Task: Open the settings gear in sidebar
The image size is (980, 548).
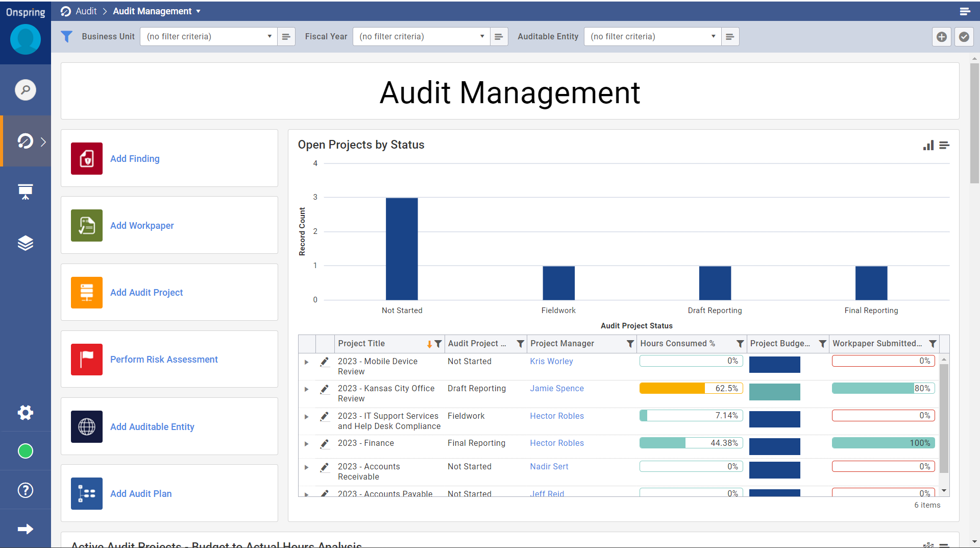Action: click(x=26, y=413)
